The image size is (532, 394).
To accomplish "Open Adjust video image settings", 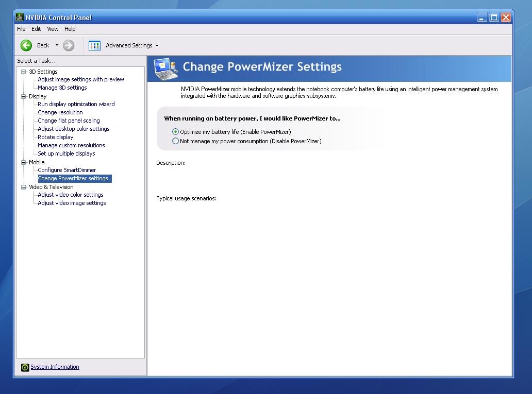I will pos(72,203).
